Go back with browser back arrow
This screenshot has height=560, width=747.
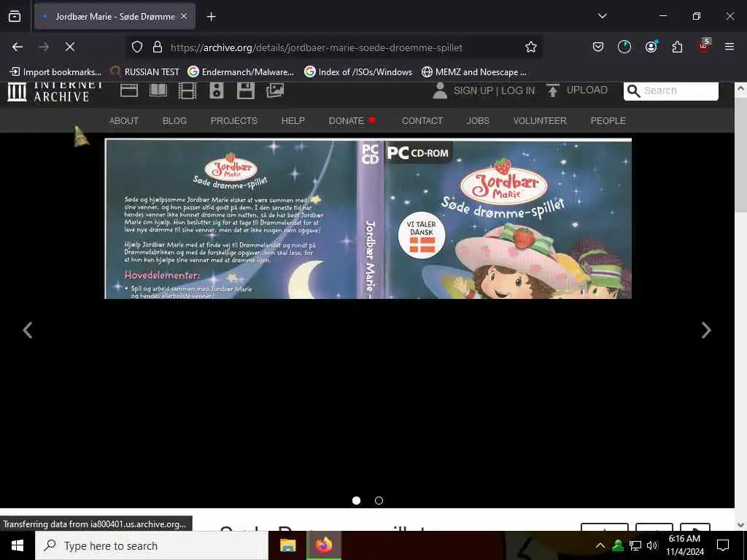pos(18,47)
